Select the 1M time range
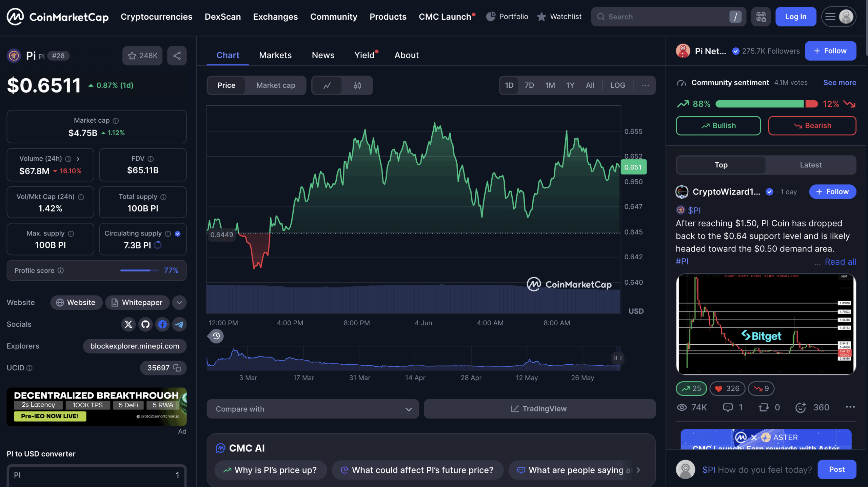Image resolution: width=868 pixels, height=487 pixels. 550,85
